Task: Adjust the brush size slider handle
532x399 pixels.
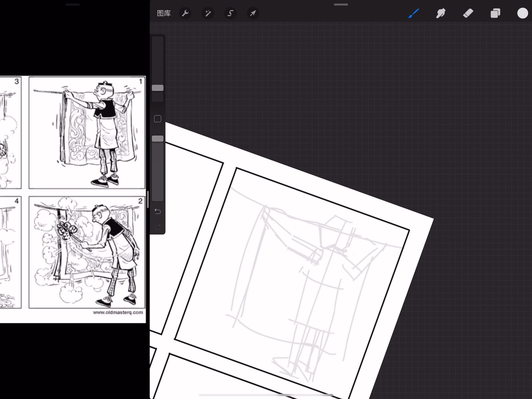Action: coord(158,88)
